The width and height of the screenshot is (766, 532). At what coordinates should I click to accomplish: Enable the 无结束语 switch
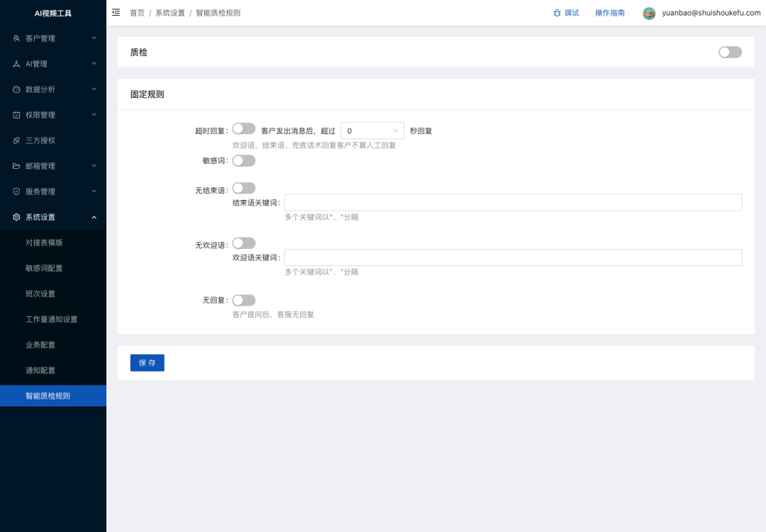[x=244, y=188]
